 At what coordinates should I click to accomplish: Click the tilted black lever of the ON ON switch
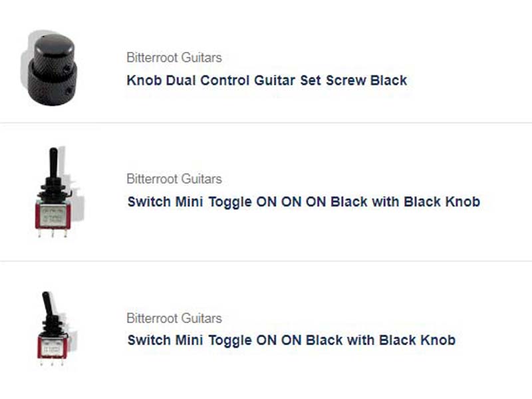click(x=47, y=304)
